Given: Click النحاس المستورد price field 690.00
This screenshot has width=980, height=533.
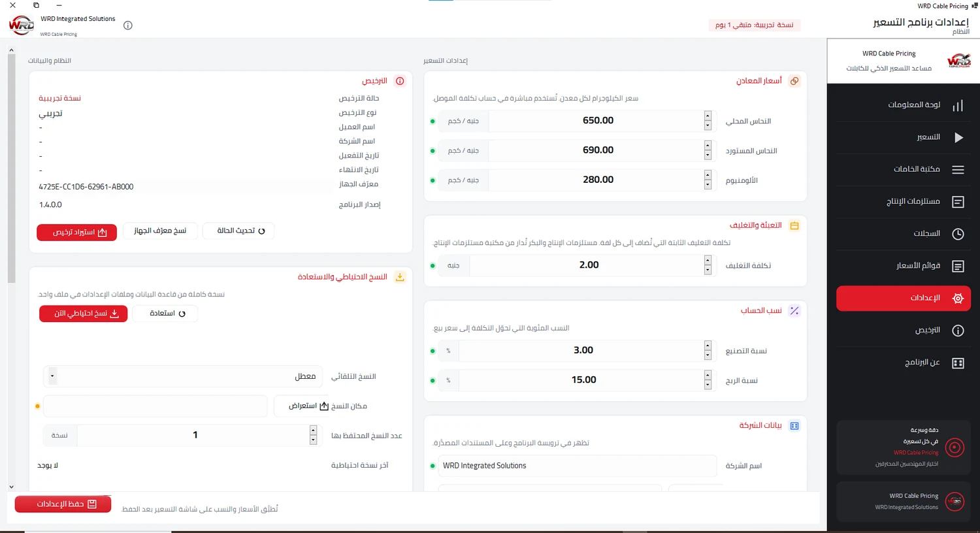Looking at the screenshot, I should coord(596,150).
